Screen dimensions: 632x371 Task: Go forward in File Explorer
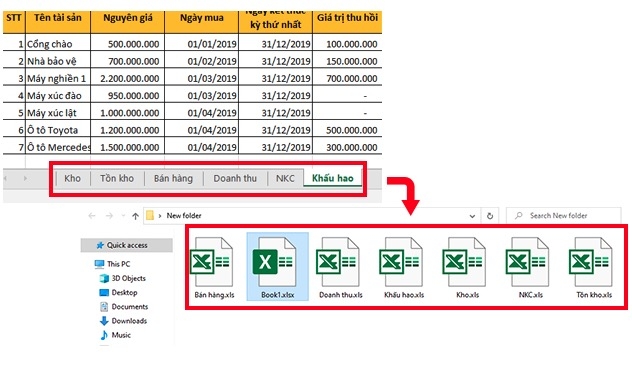click(x=109, y=216)
